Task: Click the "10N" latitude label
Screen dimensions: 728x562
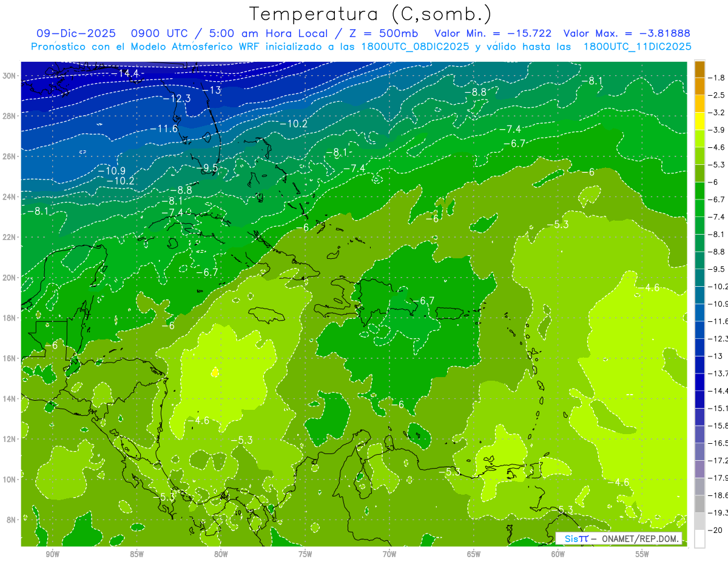Action: [10, 480]
